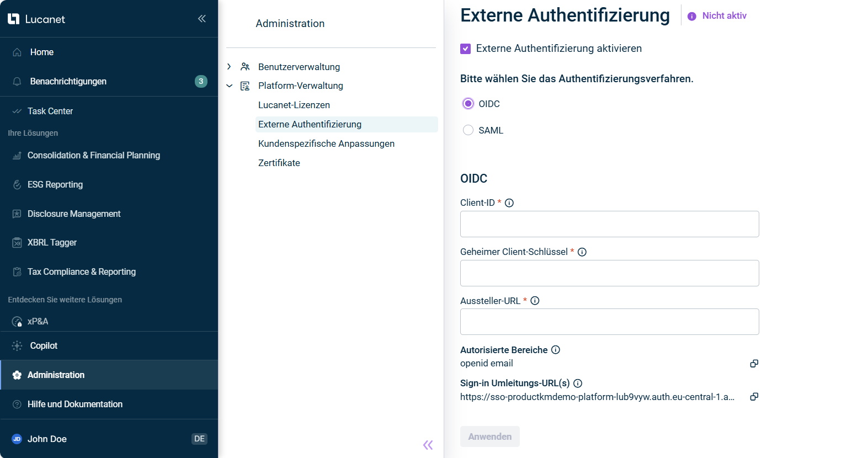Click the Platform-Verwaltung tree label
This screenshot has width=868, height=458.
click(301, 86)
